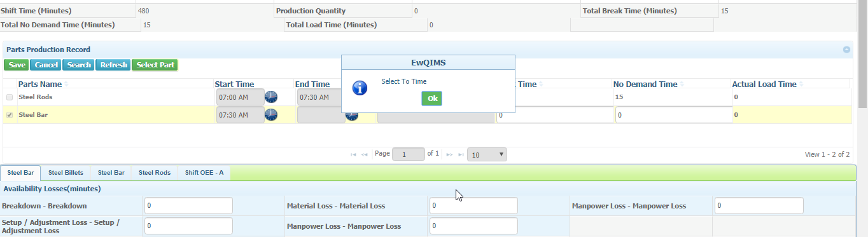Click Steel Rods start time field 07:00 AM
Viewport: 868px width, 237px height.
click(x=240, y=97)
